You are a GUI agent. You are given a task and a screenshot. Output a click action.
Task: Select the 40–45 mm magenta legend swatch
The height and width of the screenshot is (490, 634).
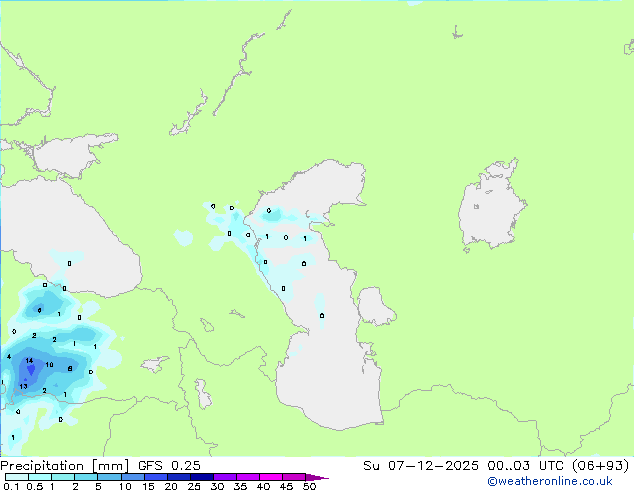pos(271,477)
